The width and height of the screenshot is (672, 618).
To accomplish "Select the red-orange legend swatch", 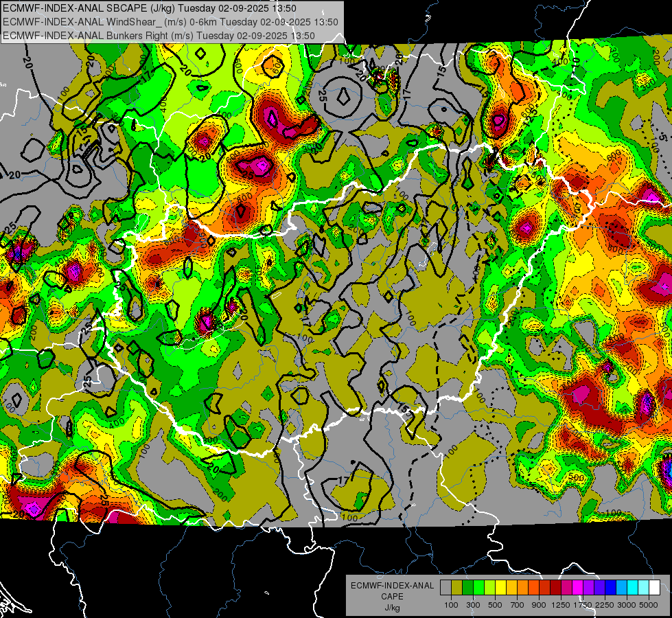I will point(533,588).
